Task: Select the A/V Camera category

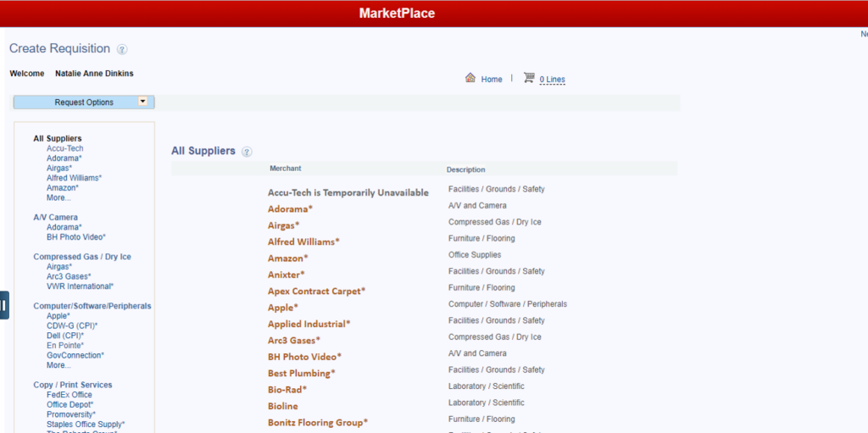Action: 55,217
